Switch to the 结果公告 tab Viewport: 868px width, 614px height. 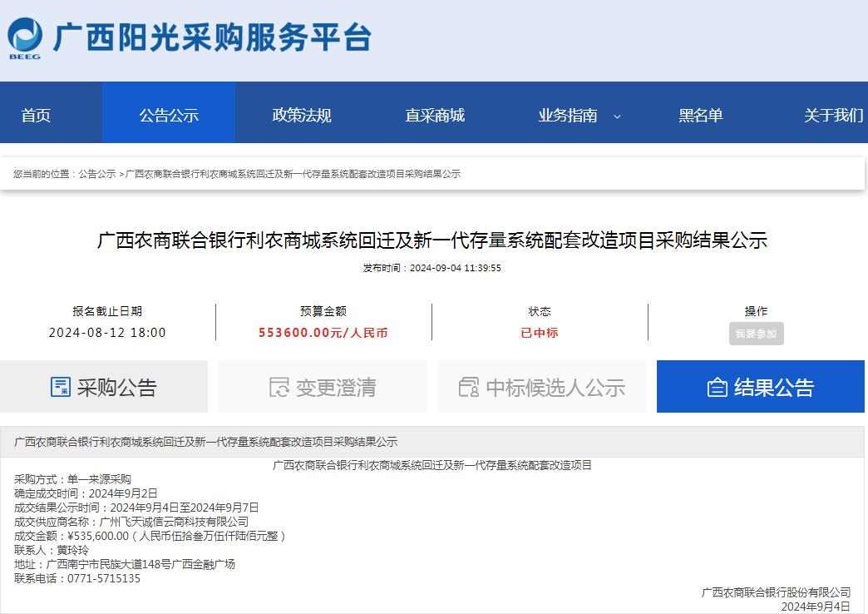point(761,387)
